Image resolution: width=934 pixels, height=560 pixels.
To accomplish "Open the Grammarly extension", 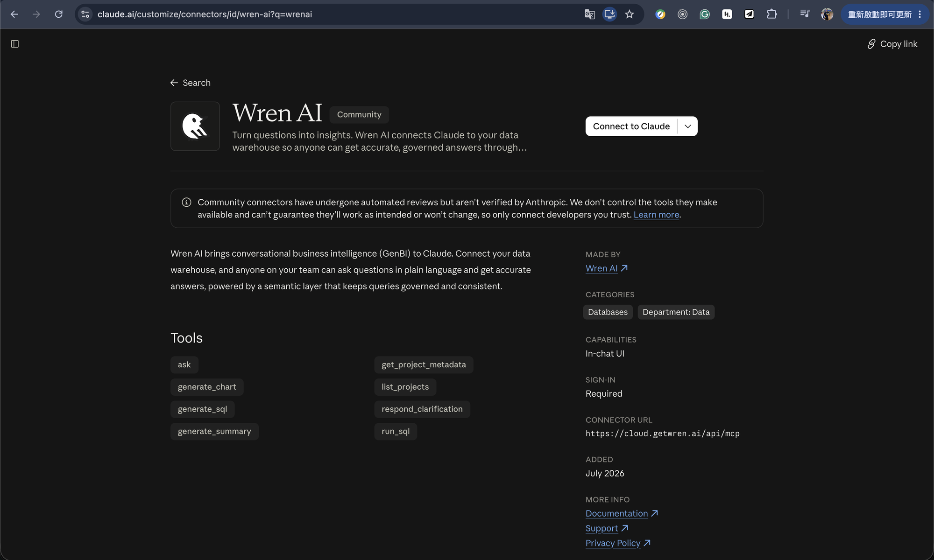I will click(x=705, y=14).
